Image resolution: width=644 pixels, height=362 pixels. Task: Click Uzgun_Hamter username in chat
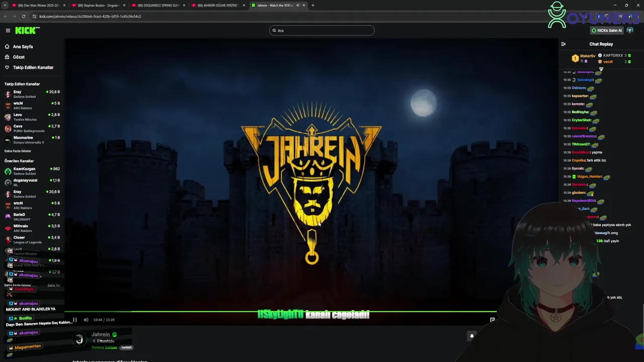589,176
